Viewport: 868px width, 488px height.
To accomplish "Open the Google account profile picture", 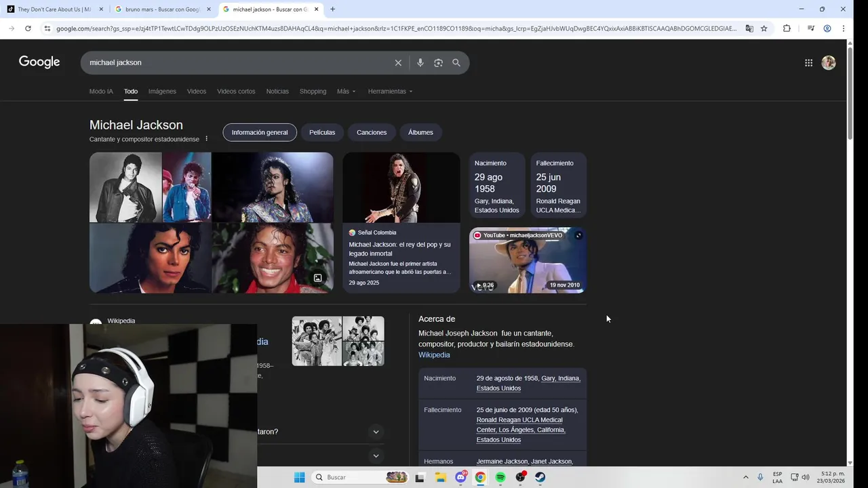I will (x=829, y=62).
